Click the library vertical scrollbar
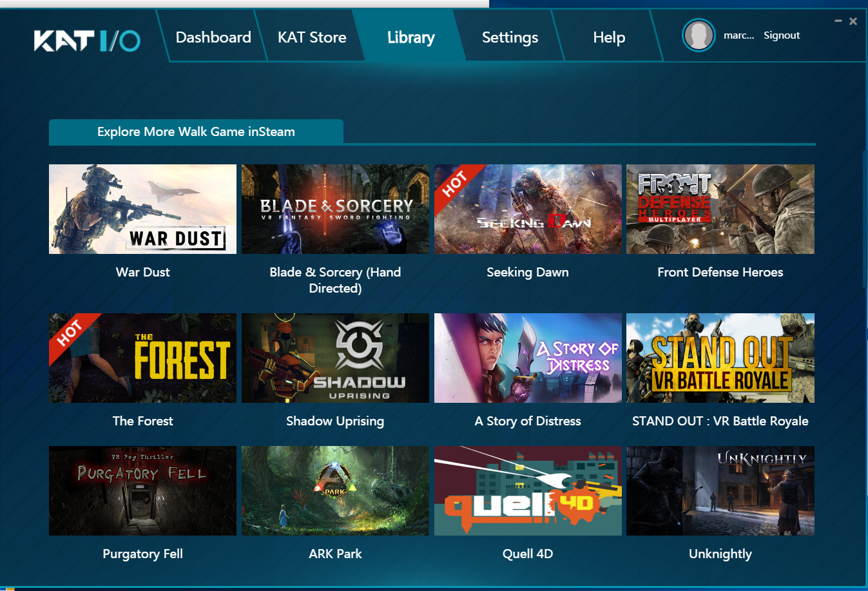Viewport: 868px width, 591px height. pos(864,219)
